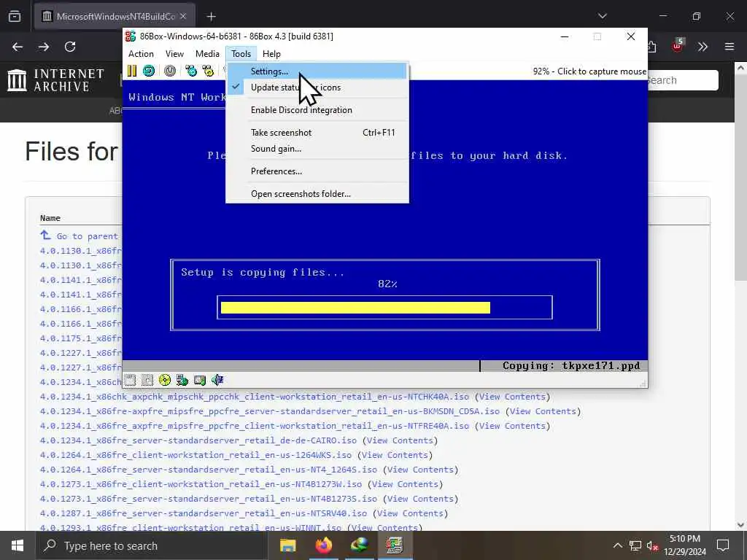This screenshot has height=560, width=747.
Task: Open the Action menu
Action: coord(141,54)
